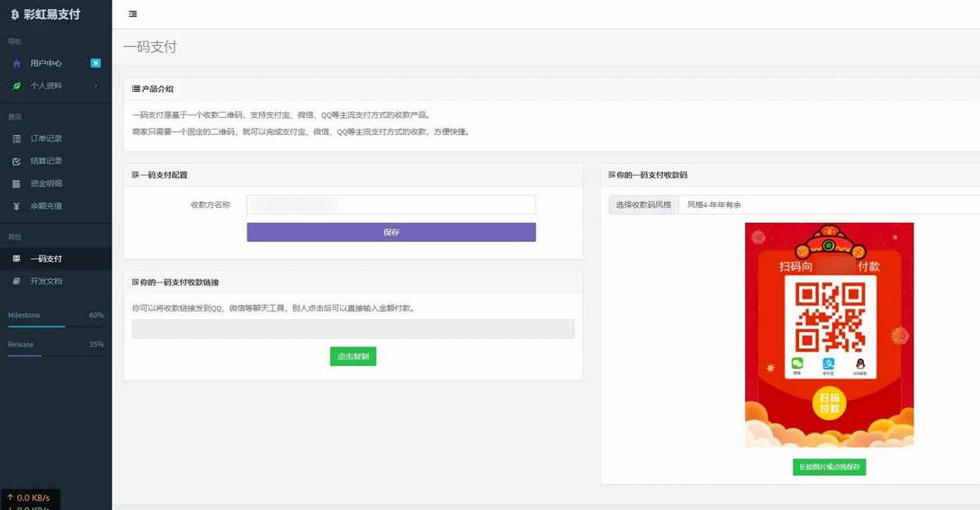The width and height of the screenshot is (980, 510).
Task: Click the payment link text field
Action: (x=353, y=328)
